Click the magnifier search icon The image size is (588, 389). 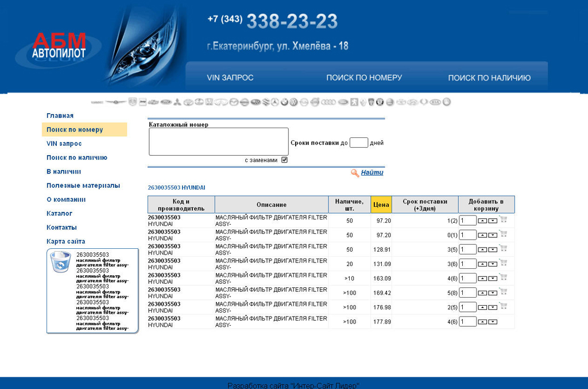355,173
